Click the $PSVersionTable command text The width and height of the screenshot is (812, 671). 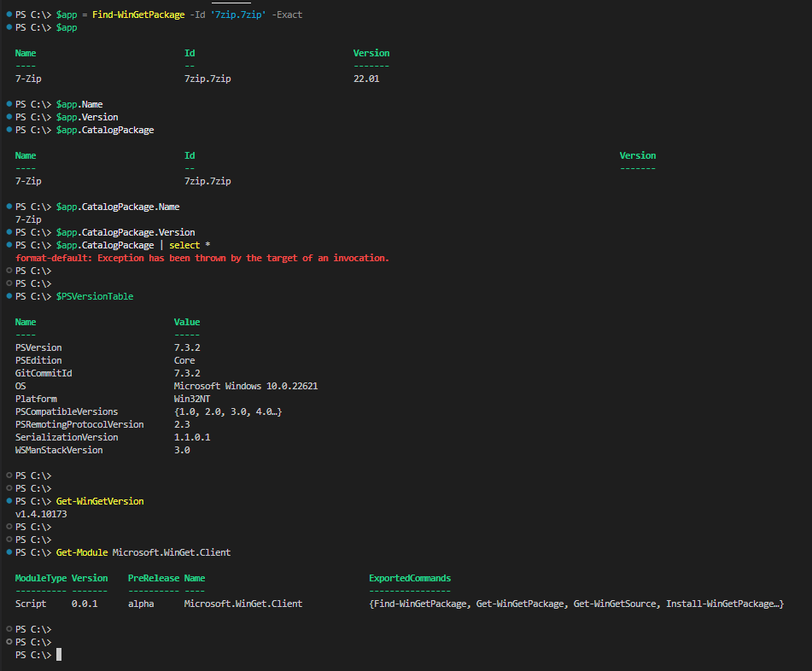(x=95, y=296)
